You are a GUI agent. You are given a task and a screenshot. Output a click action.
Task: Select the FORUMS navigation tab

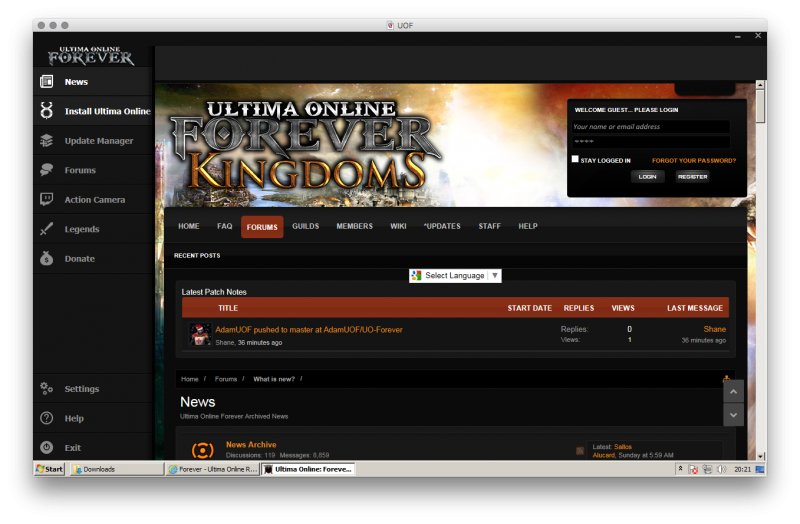(x=262, y=227)
